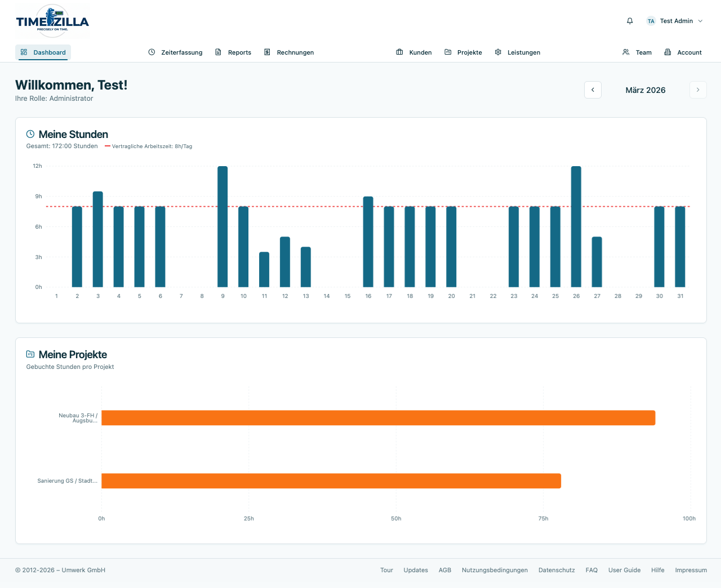Open the Datenschutz footer link
This screenshot has width=721, height=588.
click(557, 570)
